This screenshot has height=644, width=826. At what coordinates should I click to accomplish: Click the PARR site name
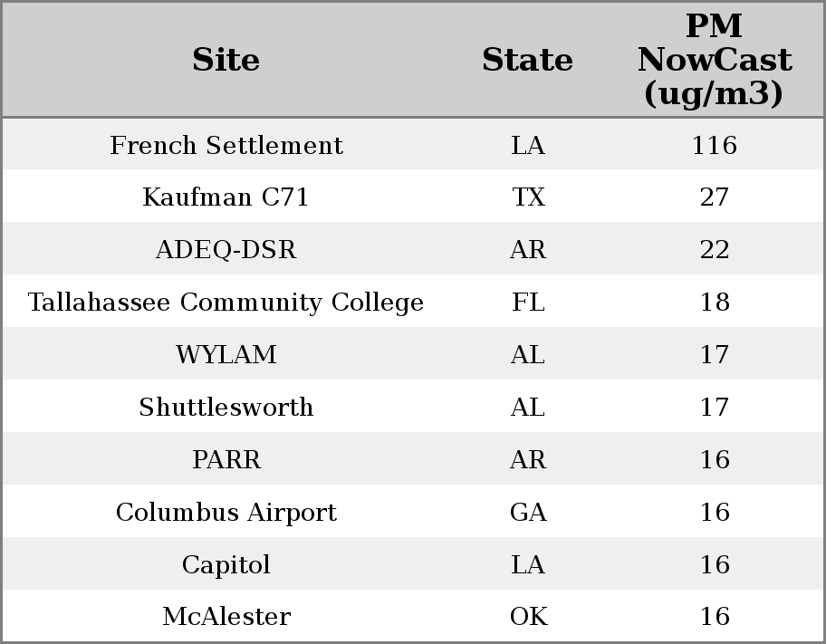226,460
